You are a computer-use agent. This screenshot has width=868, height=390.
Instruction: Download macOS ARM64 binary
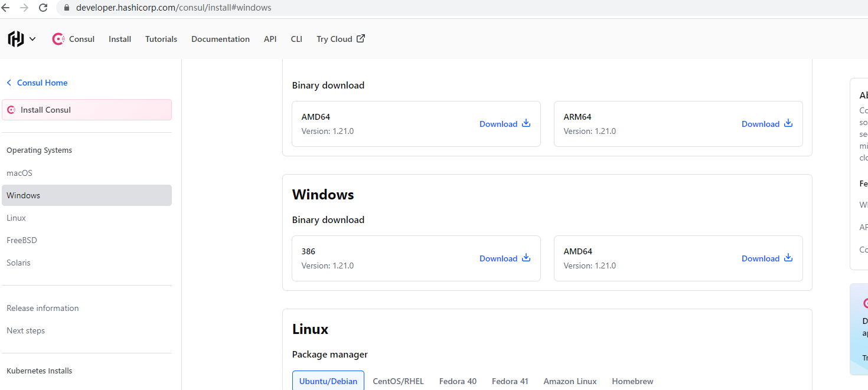767,124
